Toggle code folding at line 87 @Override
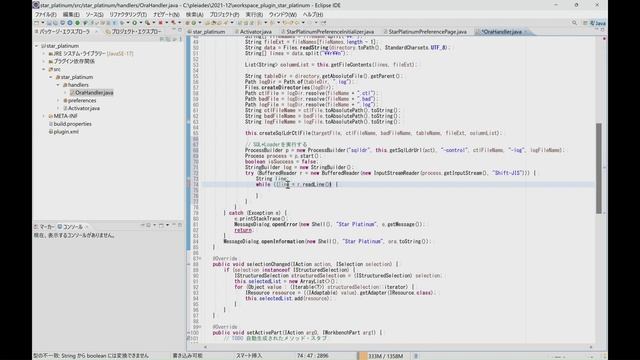 [x=200, y=259]
